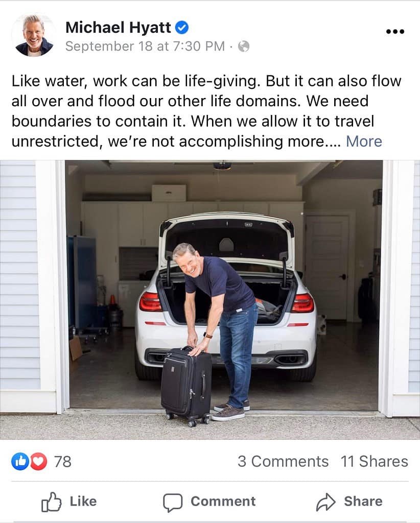The width and height of the screenshot is (420, 523).
Task: Open the 3 Comments link
Action: point(283,462)
